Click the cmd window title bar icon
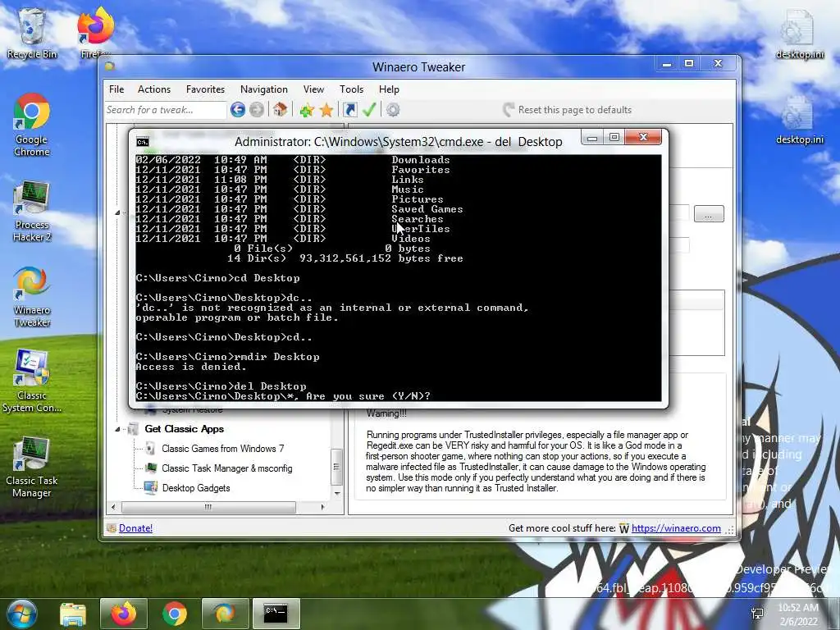This screenshot has width=840, height=630. pyautogui.click(x=143, y=141)
